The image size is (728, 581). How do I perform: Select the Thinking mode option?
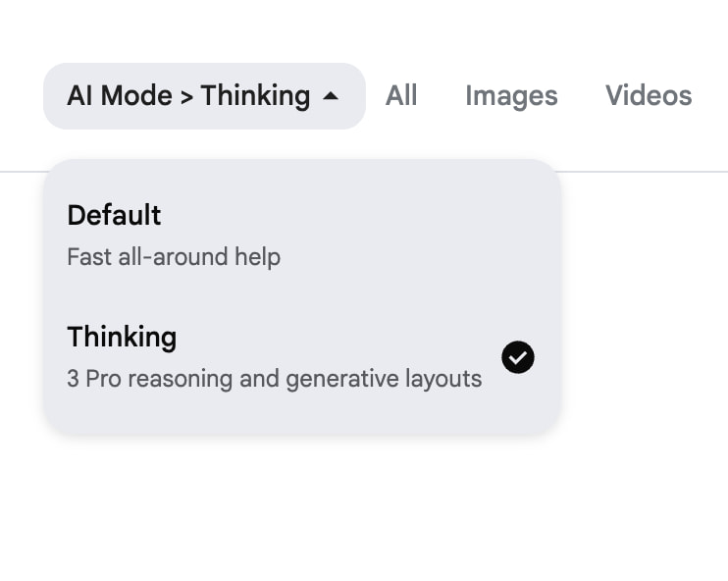275,357
